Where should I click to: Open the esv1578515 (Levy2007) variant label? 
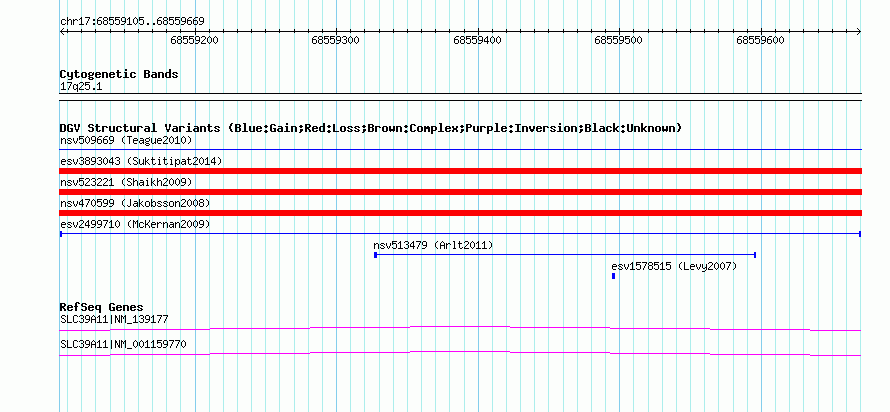pos(674,266)
